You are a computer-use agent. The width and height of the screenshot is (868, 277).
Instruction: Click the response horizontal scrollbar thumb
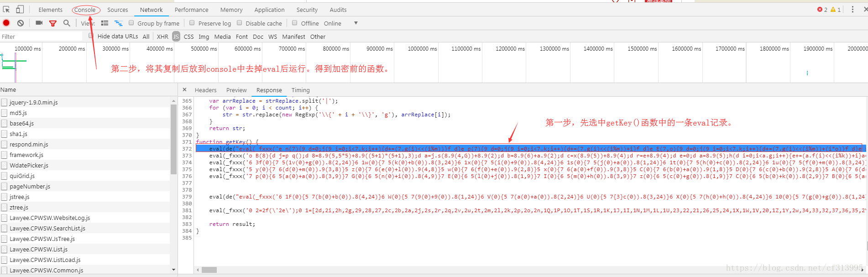click(x=209, y=270)
